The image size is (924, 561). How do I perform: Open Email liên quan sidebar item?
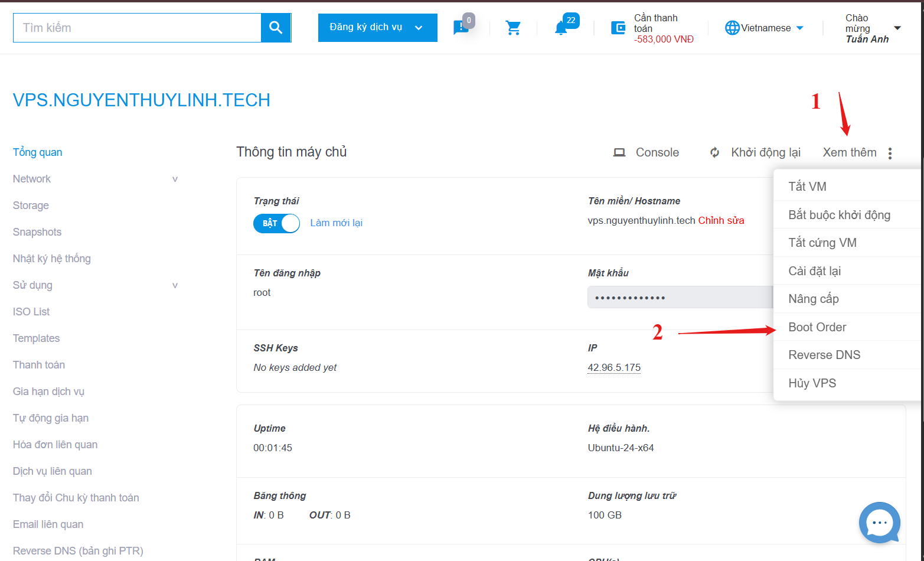click(x=48, y=524)
